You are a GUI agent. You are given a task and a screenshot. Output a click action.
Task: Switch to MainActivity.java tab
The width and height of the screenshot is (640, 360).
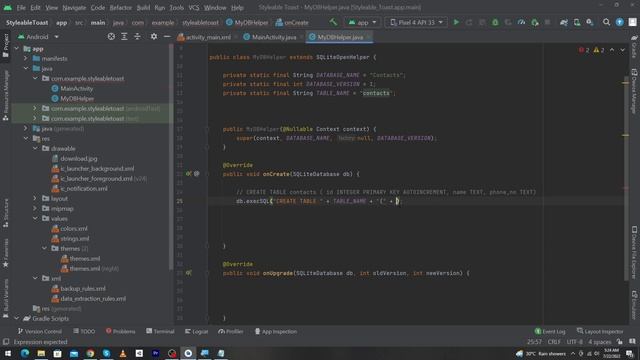(x=270, y=37)
